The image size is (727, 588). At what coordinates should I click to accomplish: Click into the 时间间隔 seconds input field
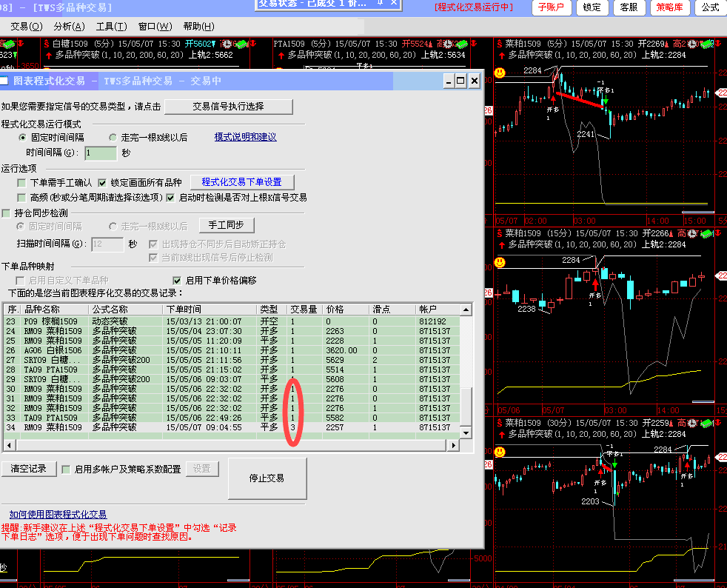click(x=101, y=153)
